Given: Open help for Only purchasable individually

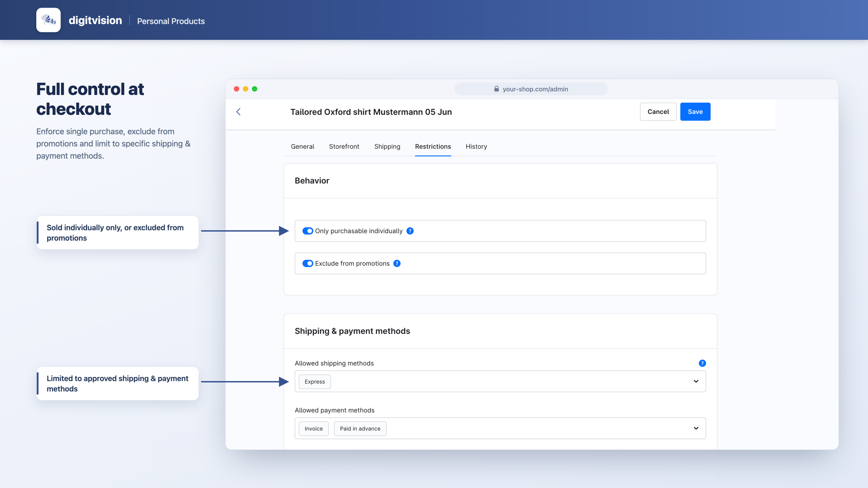Looking at the screenshot, I should point(410,231).
